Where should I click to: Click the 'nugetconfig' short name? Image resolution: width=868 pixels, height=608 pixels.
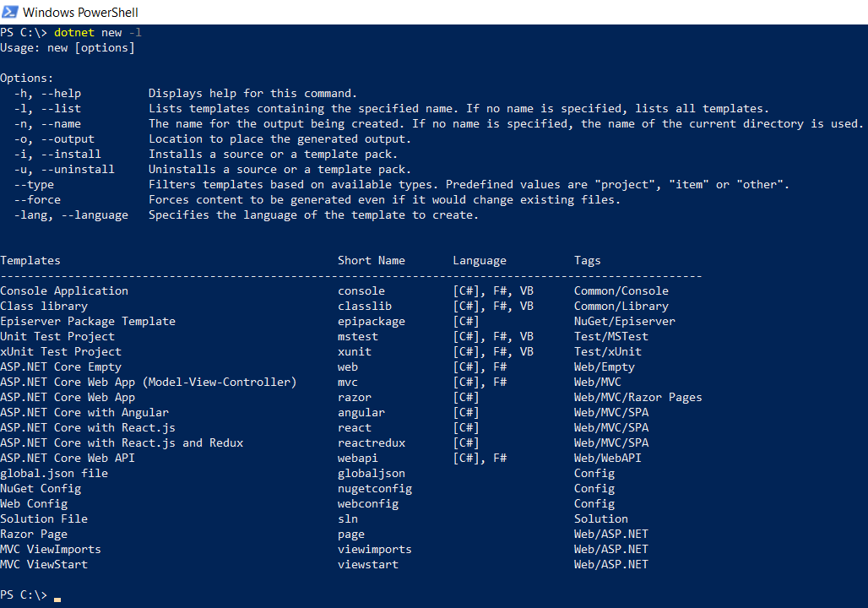375,488
